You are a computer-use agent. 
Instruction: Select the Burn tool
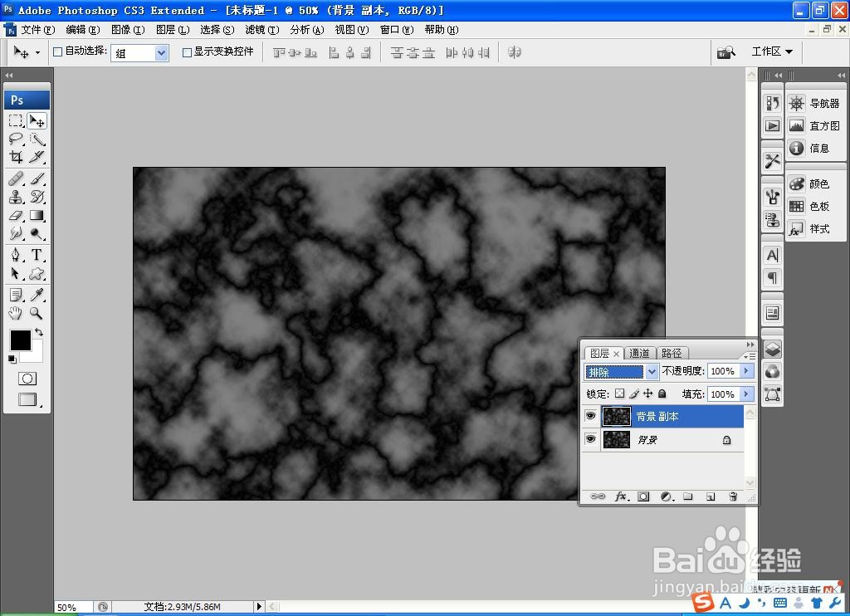(x=37, y=234)
